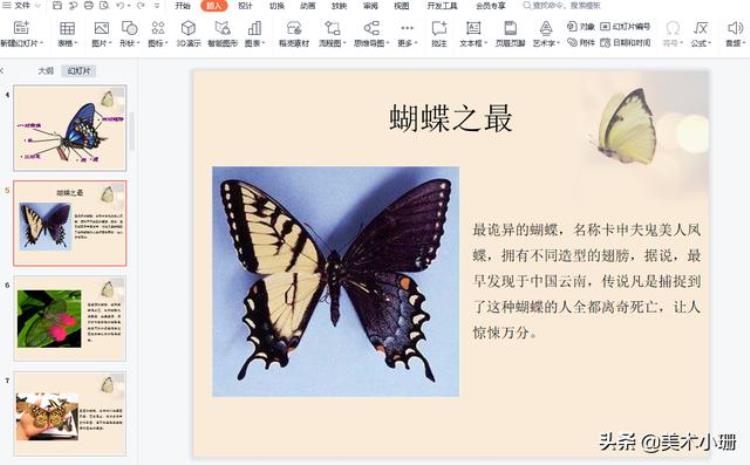Switch to 大纲 outline view tab

tap(45, 71)
